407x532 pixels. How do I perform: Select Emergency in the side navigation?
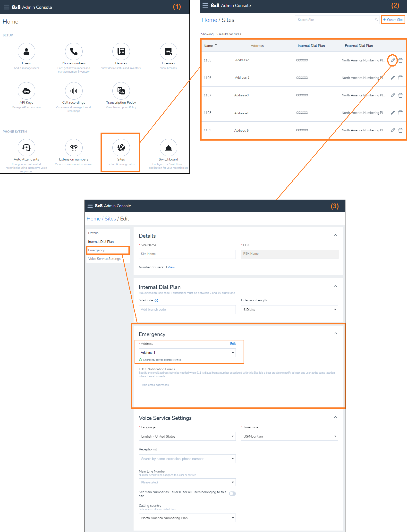[96, 250]
